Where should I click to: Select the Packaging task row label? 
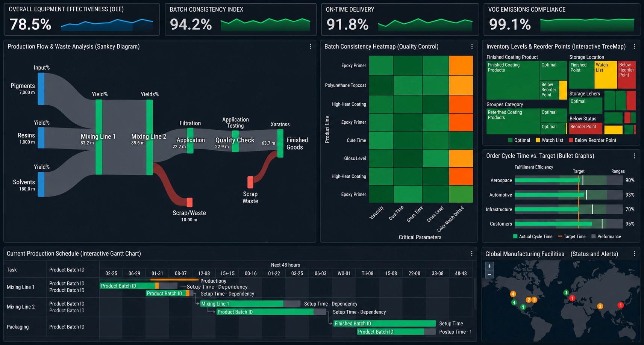(x=18, y=327)
